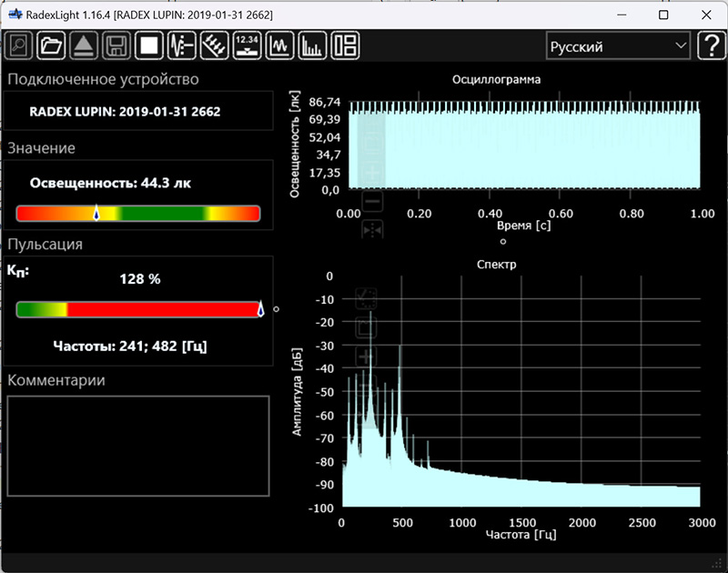Viewport: 728px width, 573px height.
Task: Open help with the question mark button
Action: 710,46
